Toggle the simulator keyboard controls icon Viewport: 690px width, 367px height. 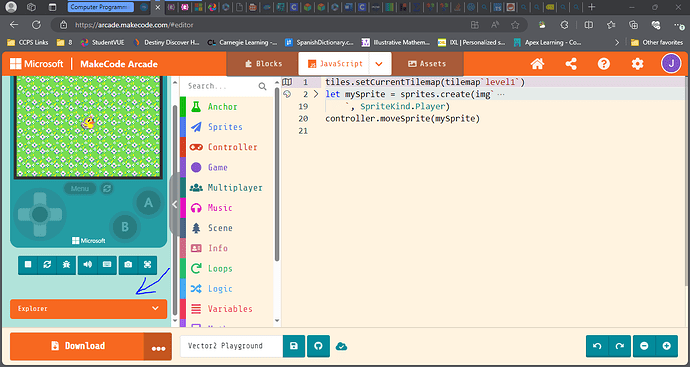coord(107,265)
